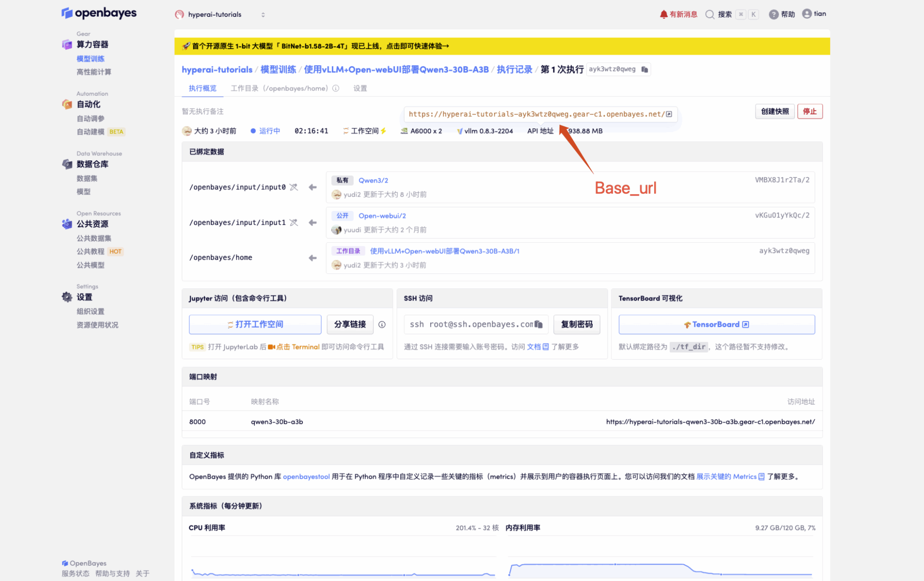Unbind the /openbayes/input/input0 dataset

[294, 187]
